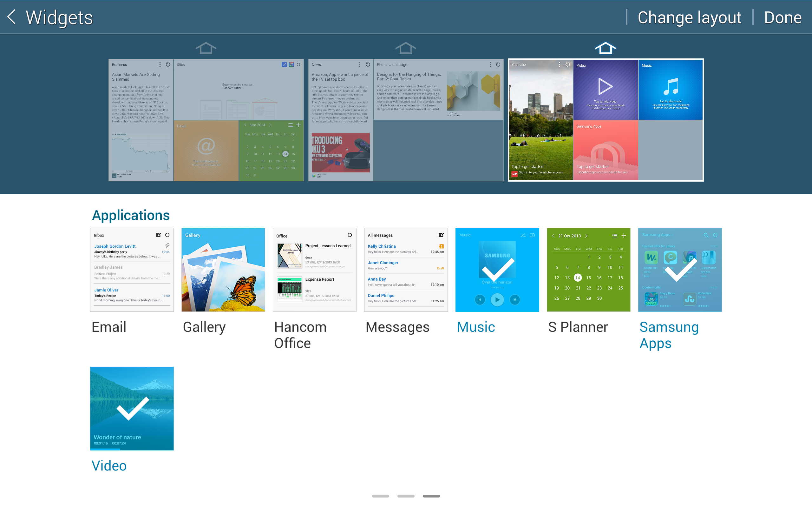Screen dimensions: 812x508
Task: Go back using the Widgets back arrow
Action: coord(12,17)
